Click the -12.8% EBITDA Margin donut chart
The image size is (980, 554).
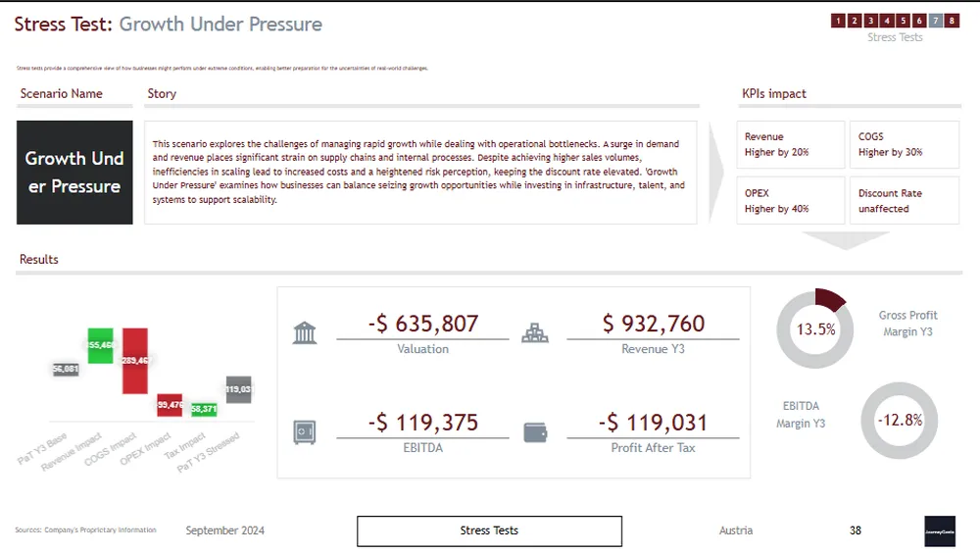899,421
